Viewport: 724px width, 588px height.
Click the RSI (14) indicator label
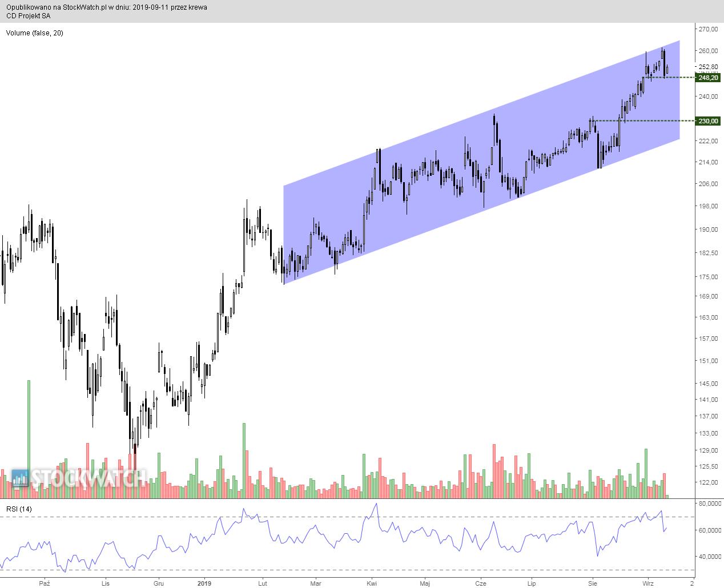pyautogui.click(x=19, y=509)
